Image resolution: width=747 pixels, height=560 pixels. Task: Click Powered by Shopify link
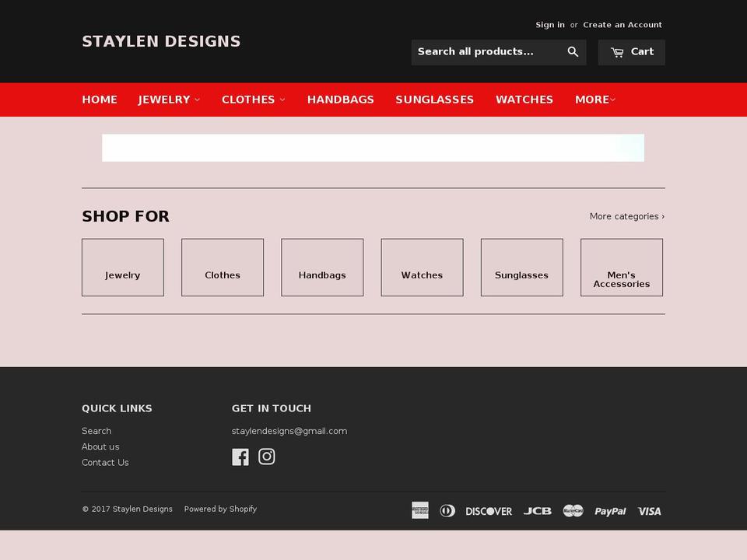(x=220, y=509)
